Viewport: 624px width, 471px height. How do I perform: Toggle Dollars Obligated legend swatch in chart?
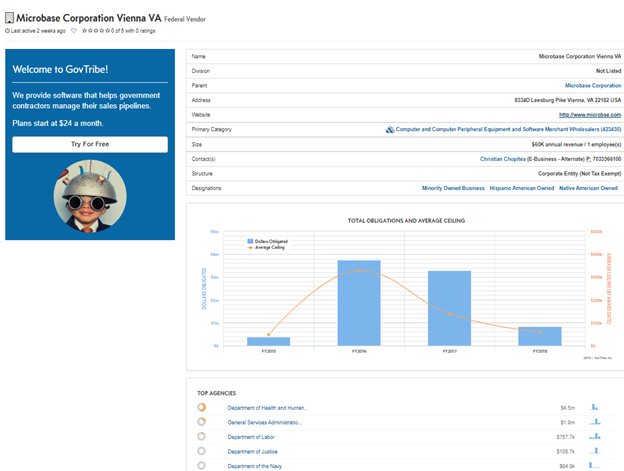[x=250, y=241]
